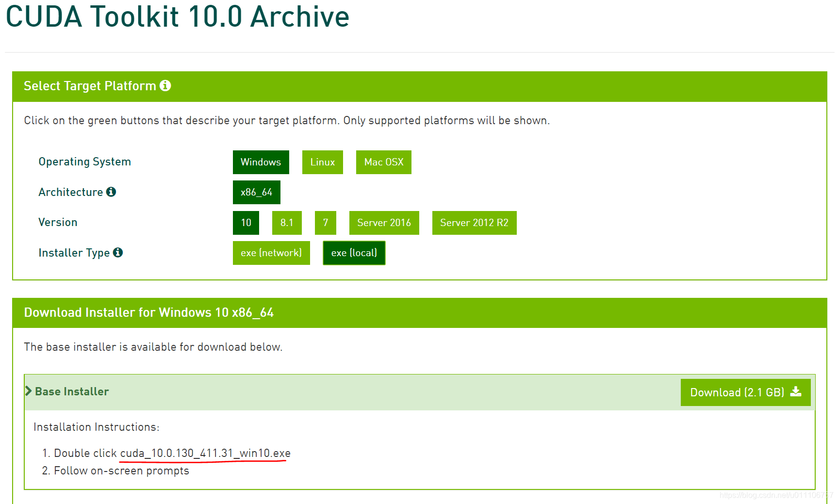Select exe (local) installer type
This screenshot has height=504, width=838.
pos(354,253)
